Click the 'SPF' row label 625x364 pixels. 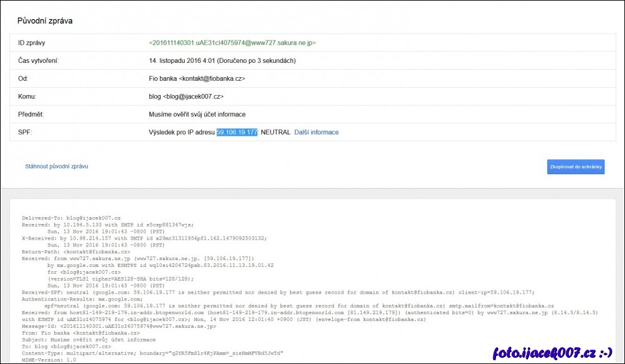click(x=25, y=133)
